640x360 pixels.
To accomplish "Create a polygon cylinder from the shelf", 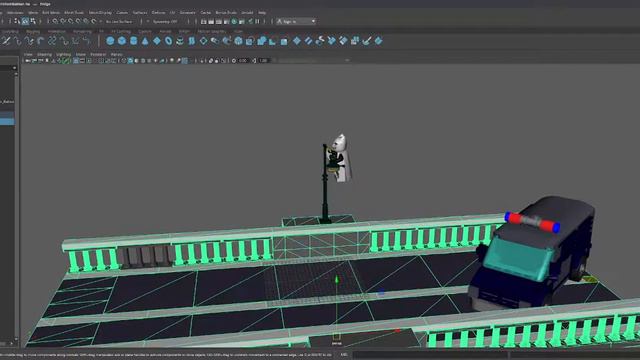I will point(133,41).
